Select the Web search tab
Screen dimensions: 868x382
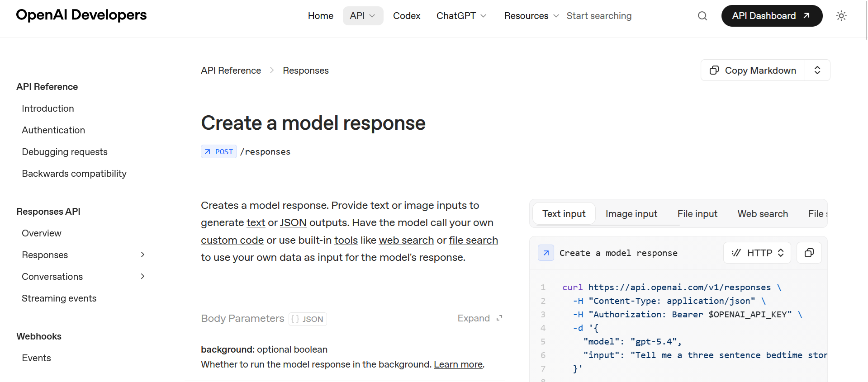tap(763, 214)
